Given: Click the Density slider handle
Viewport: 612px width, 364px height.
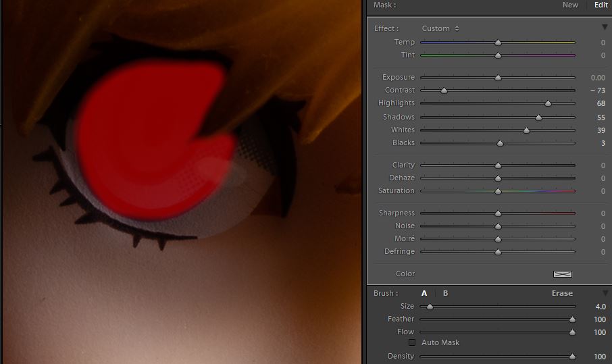Looking at the screenshot, I should [572, 357].
